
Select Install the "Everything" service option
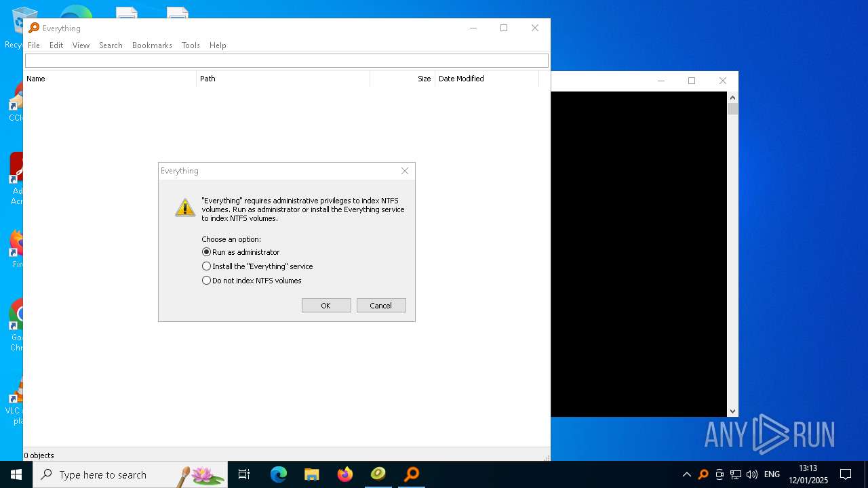[258, 266]
